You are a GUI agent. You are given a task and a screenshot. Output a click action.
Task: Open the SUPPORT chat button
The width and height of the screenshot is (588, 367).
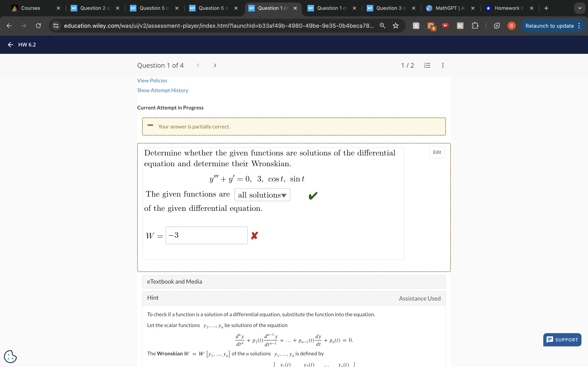pos(562,340)
